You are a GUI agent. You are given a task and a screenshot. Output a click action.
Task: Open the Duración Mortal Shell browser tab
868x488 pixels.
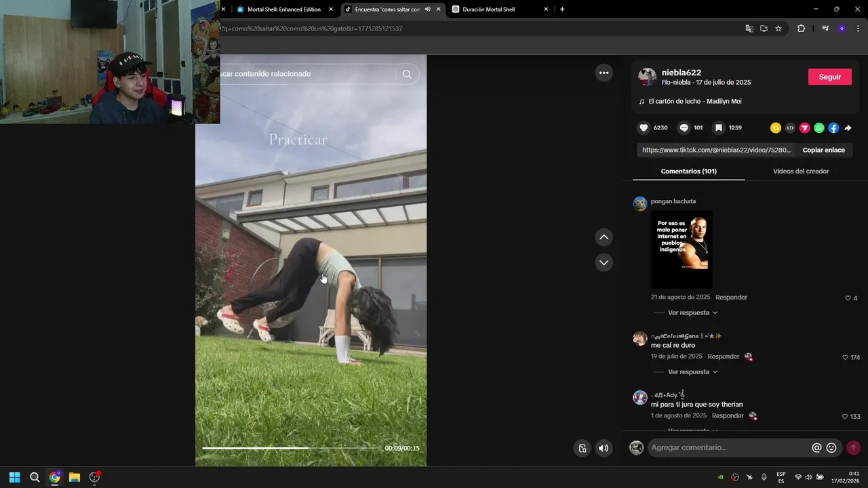[500, 9]
